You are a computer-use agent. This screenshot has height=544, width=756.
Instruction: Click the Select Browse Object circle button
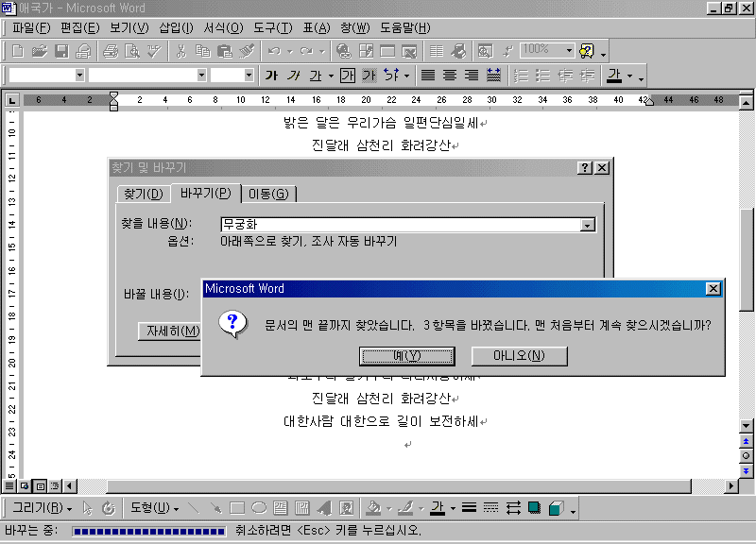click(x=746, y=455)
